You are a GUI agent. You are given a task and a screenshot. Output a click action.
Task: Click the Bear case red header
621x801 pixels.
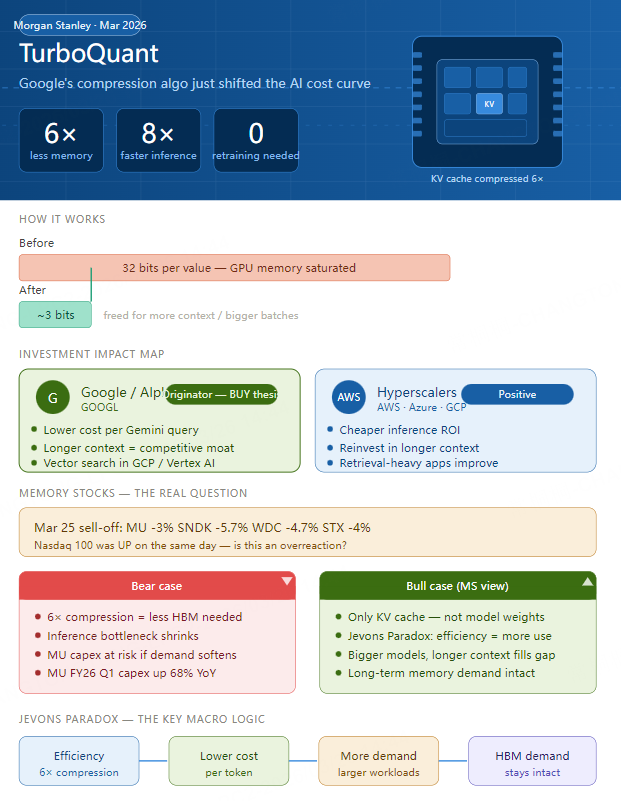[x=157, y=585]
